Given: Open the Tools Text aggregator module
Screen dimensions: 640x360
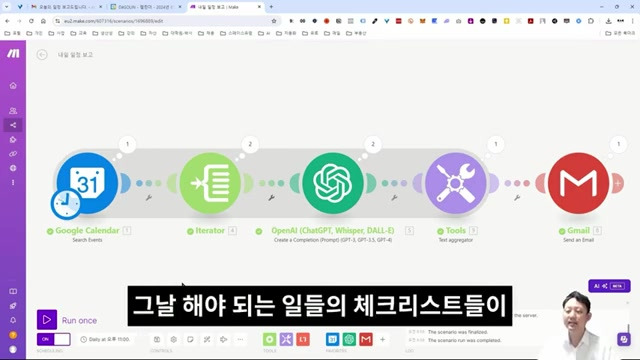Looking at the screenshot, I should click(456, 183).
